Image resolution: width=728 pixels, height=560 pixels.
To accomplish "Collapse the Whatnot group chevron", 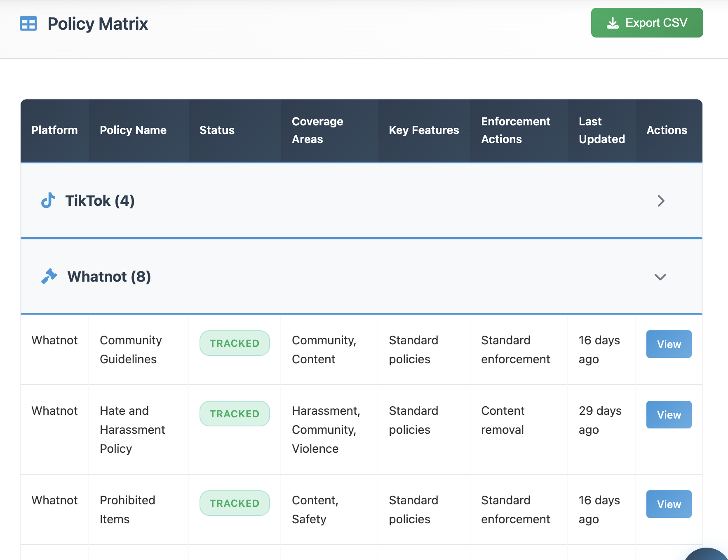I will coord(660,277).
